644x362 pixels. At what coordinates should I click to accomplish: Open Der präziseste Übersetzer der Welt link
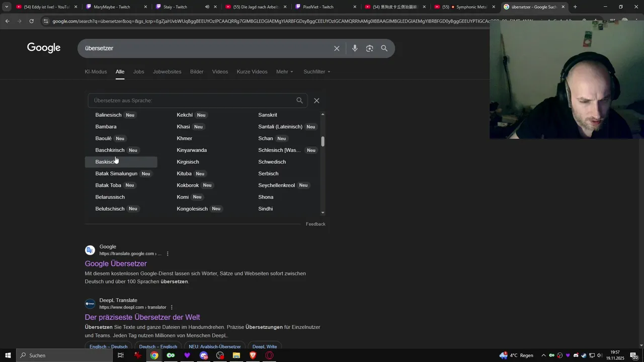[142, 317]
